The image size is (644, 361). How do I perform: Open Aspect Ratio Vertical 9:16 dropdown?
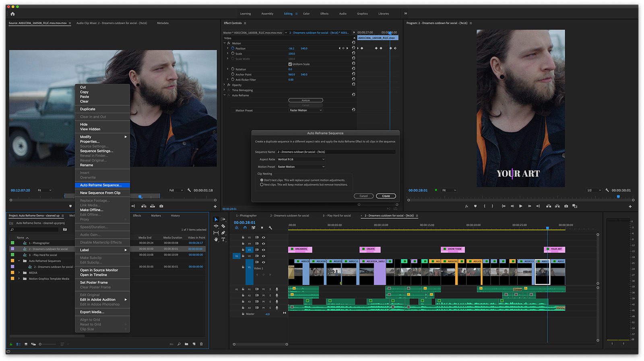coord(301,159)
